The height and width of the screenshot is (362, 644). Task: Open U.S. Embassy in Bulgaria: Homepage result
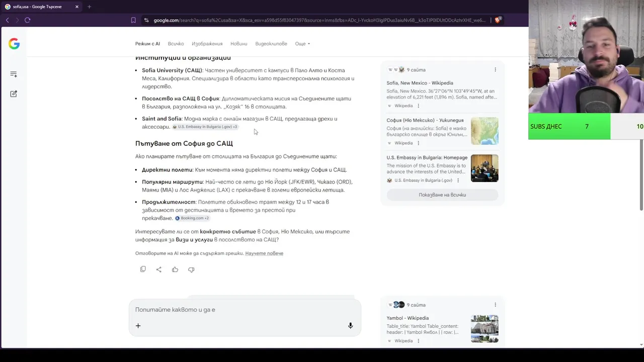(x=427, y=157)
